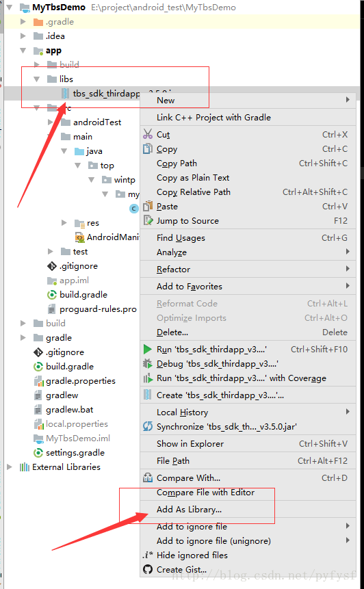Collapse the MyTbsDemo project root
The image size is (364, 589).
[x=10, y=7]
